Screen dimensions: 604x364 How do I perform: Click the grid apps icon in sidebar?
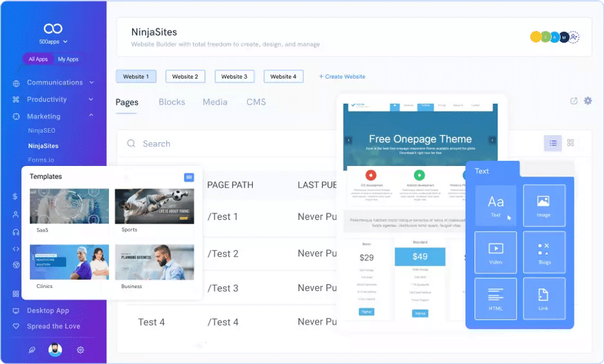[x=16, y=294]
